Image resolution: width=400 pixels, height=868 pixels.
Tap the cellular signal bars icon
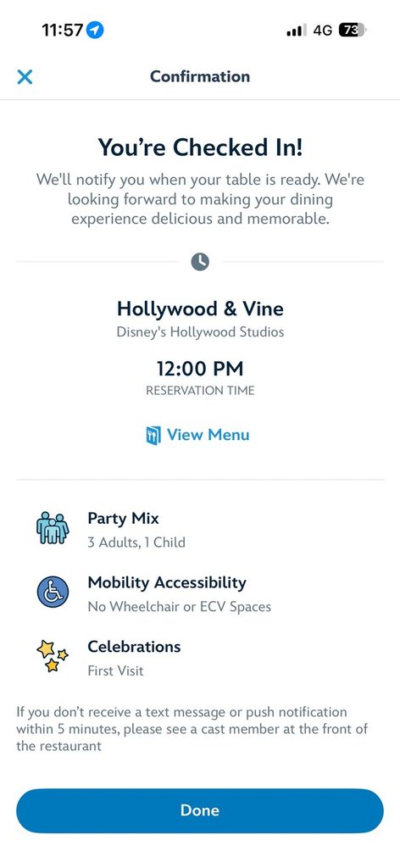click(297, 31)
